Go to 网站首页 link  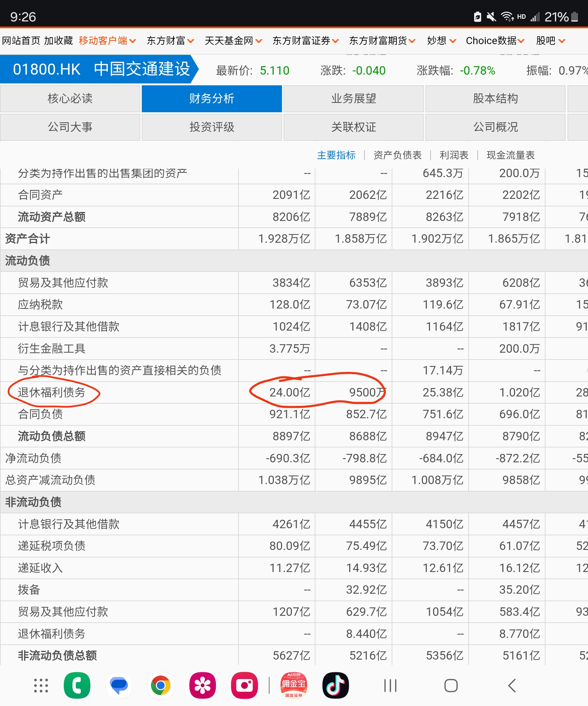(x=21, y=41)
